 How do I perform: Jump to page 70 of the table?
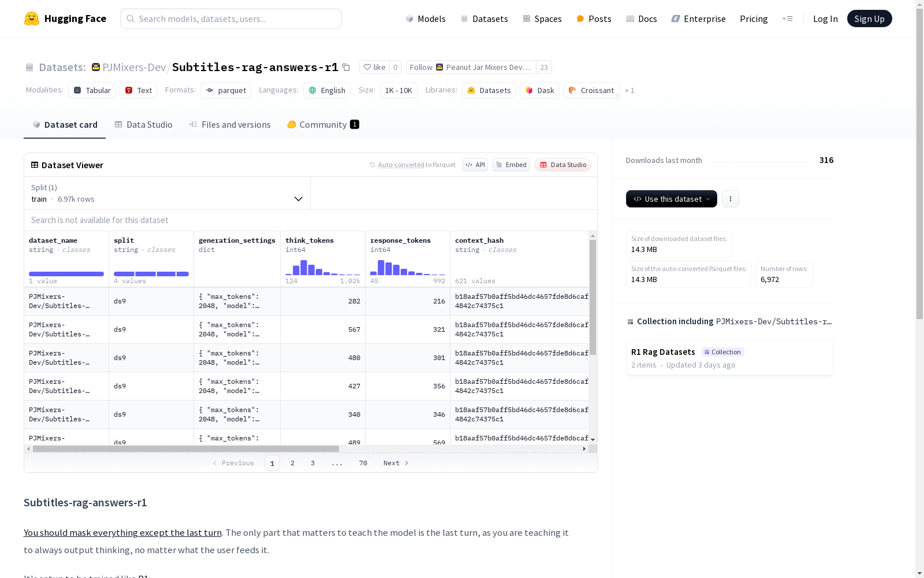click(363, 463)
